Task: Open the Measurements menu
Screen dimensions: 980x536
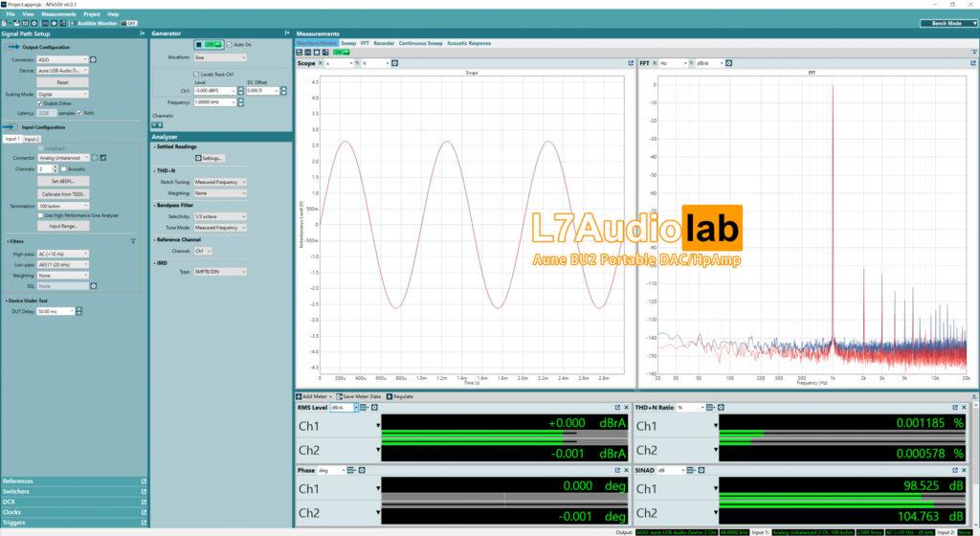Action: pos(58,13)
